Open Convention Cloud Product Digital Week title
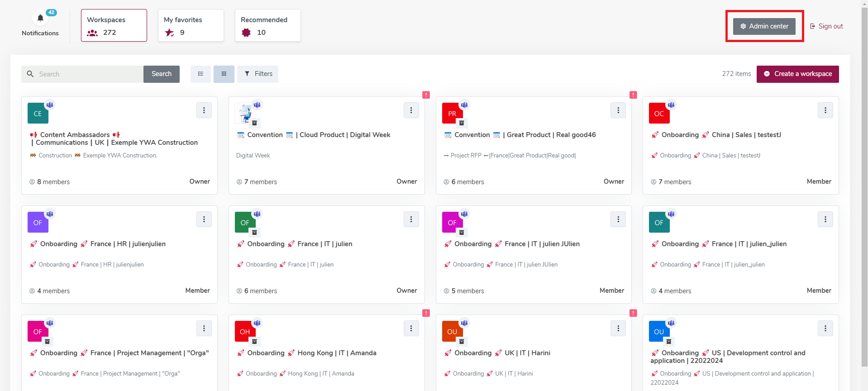 [313, 135]
